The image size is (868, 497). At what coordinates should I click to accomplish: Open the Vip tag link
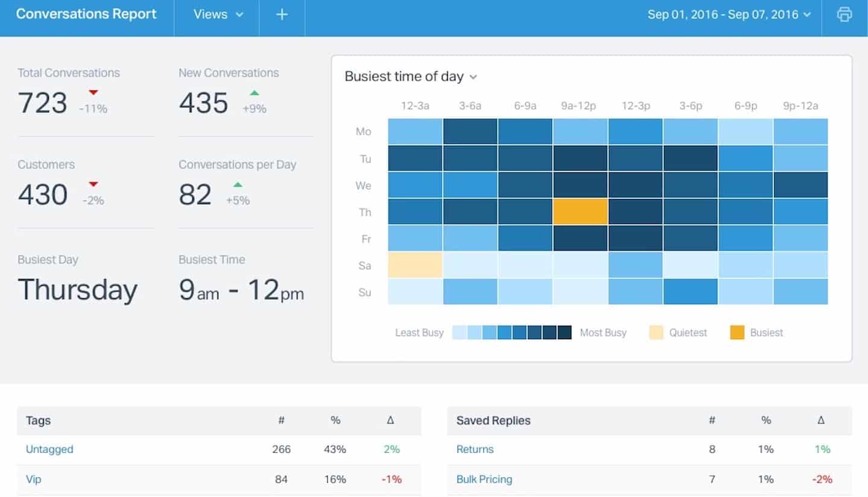click(34, 480)
